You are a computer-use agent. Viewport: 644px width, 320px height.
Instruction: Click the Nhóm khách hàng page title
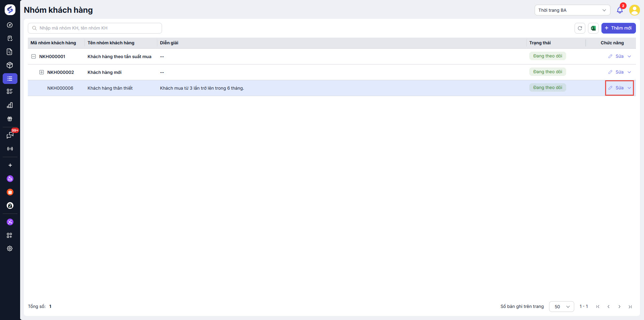[58, 10]
